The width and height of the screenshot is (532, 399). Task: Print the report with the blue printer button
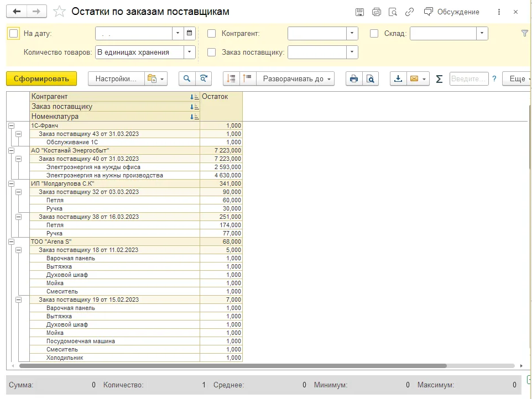click(x=354, y=78)
